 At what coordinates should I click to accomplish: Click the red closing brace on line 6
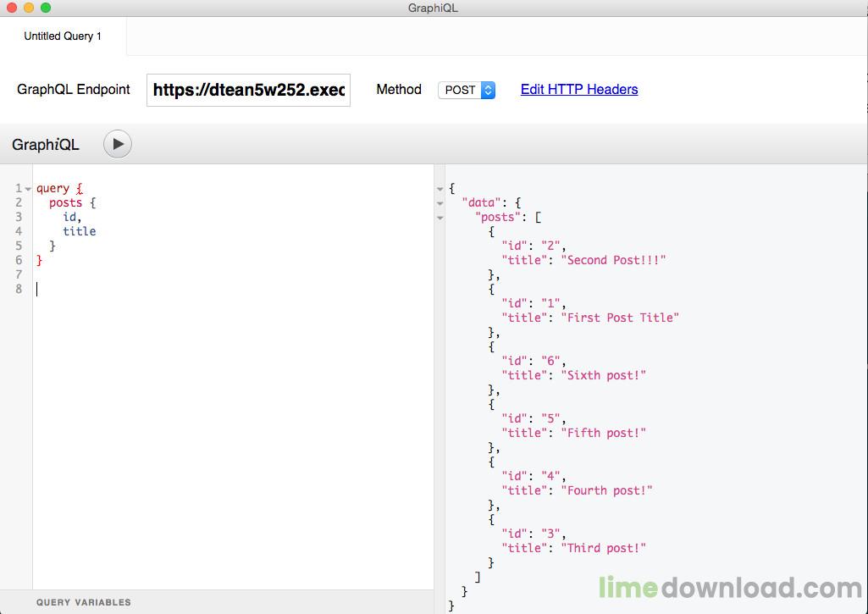(x=39, y=260)
